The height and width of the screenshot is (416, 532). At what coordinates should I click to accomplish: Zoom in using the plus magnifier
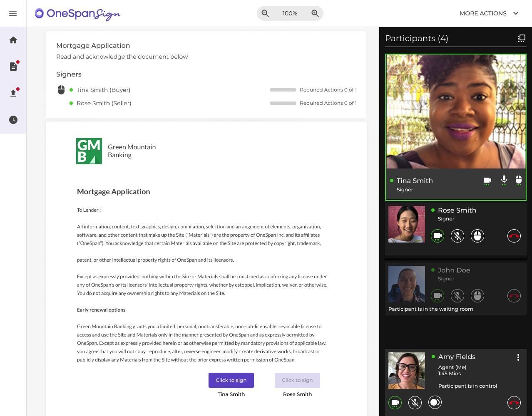315,13
